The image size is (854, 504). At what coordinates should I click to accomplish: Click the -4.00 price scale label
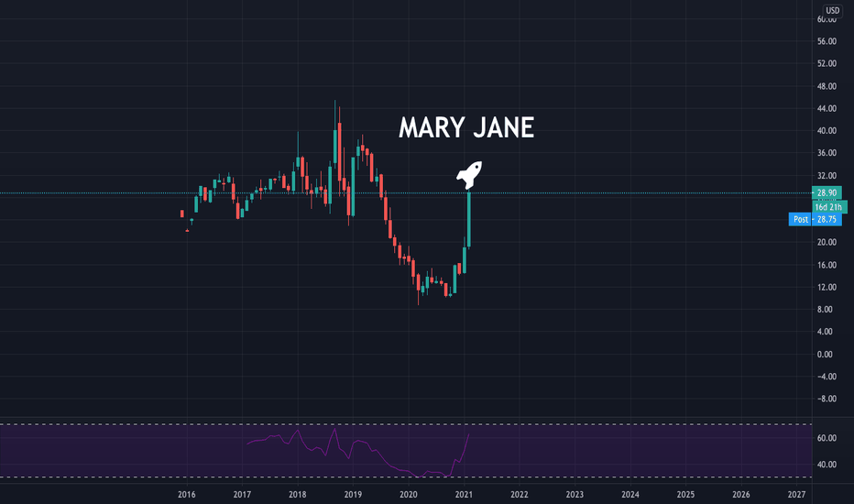pyautogui.click(x=827, y=377)
